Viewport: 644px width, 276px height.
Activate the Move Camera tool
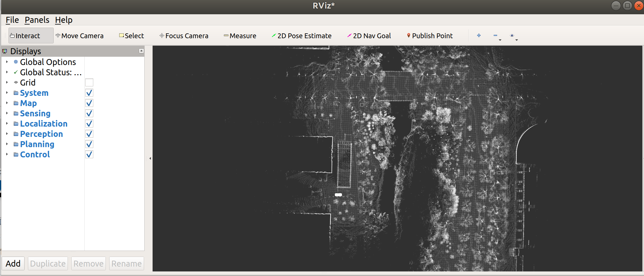tap(80, 36)
